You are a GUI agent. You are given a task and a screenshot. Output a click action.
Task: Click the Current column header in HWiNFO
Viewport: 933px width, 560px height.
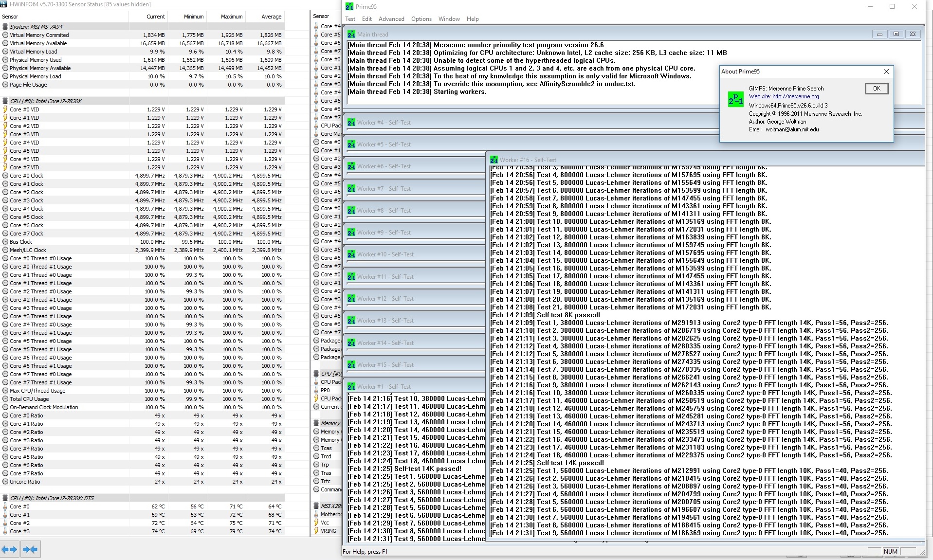click(x=156, y=17)
